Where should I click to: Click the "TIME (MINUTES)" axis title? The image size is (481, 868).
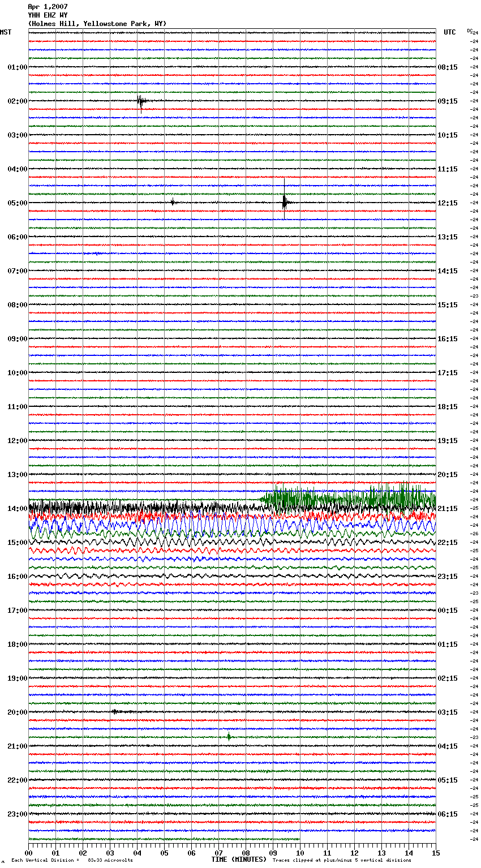point(239,860)
